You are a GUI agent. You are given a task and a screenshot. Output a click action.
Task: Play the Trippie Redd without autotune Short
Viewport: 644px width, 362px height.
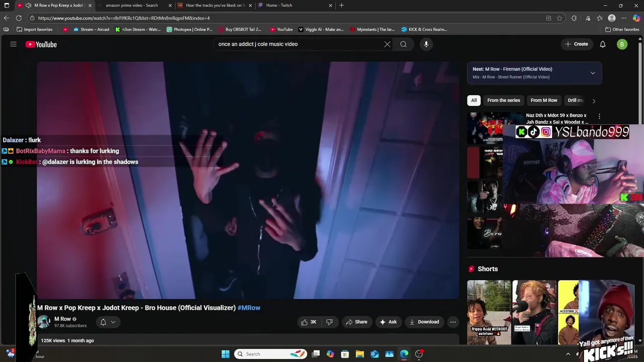point(489,312)
